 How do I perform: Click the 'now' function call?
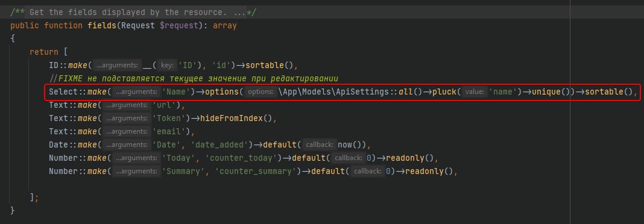[x=344, y=145]
